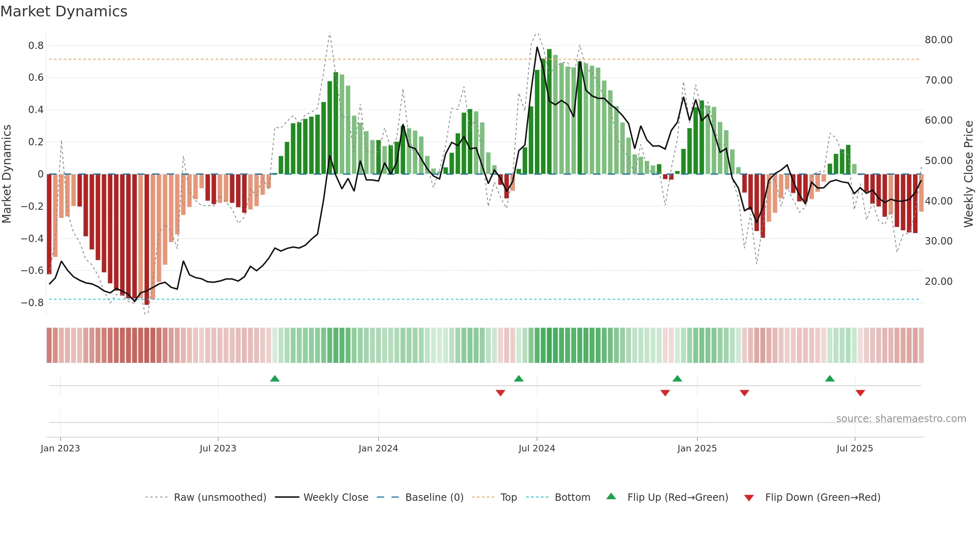
Task: Toggle the Weekly Close legend entry
Action: tap(321, 497)
